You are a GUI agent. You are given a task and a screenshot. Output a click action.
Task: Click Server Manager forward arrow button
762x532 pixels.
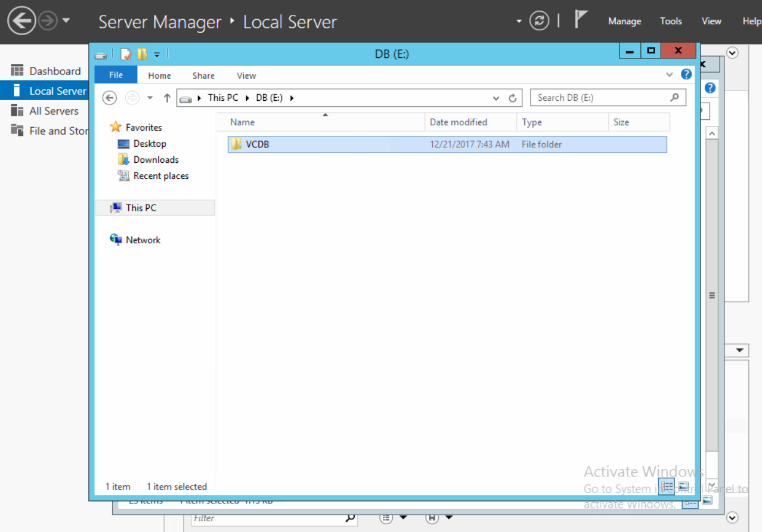(x=47, y=21)
